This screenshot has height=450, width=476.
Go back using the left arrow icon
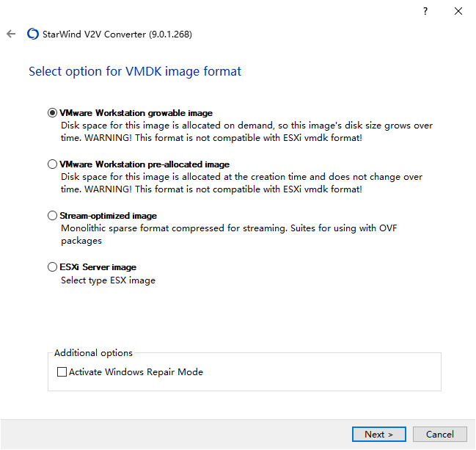pyautogui.click(x=11, y=34)
